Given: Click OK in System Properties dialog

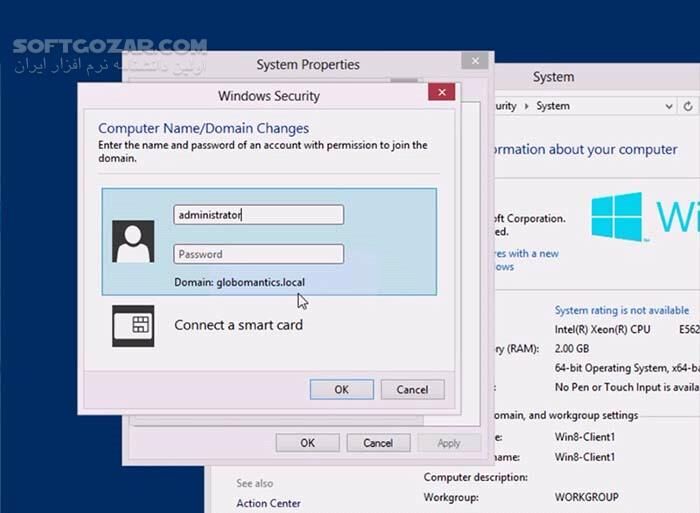Looking at the screenshot, I should point(307,443).
